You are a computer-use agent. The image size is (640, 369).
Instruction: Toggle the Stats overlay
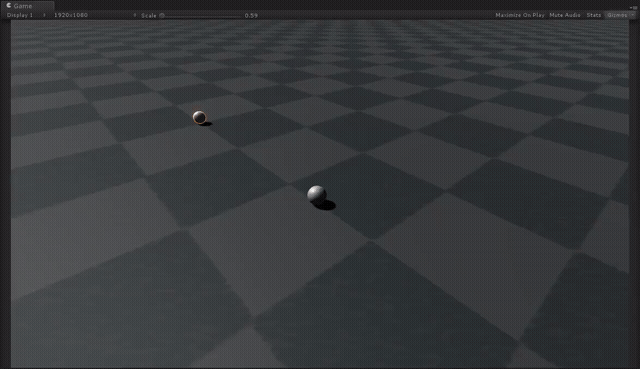(593, 15)
